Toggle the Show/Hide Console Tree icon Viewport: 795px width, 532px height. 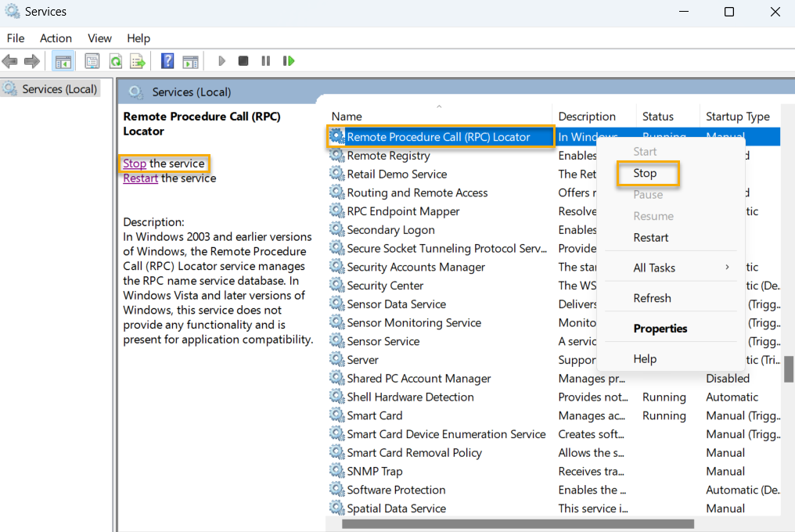coord(63,60)
